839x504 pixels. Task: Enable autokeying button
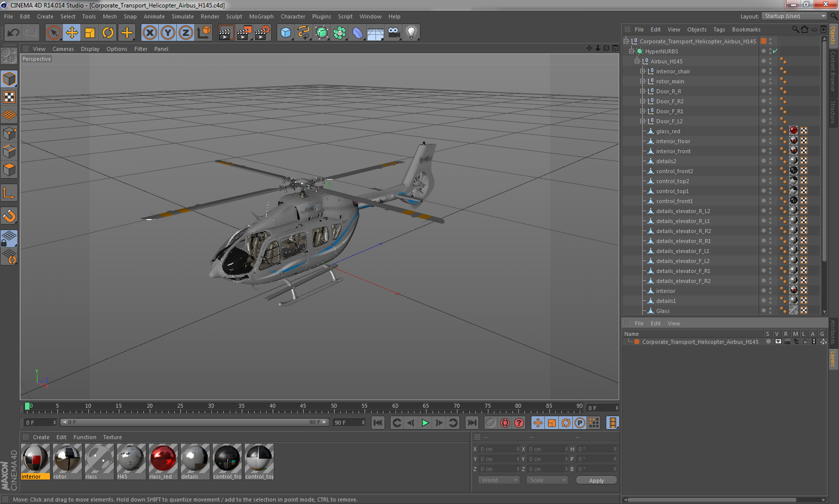click(x=505, y=423)
